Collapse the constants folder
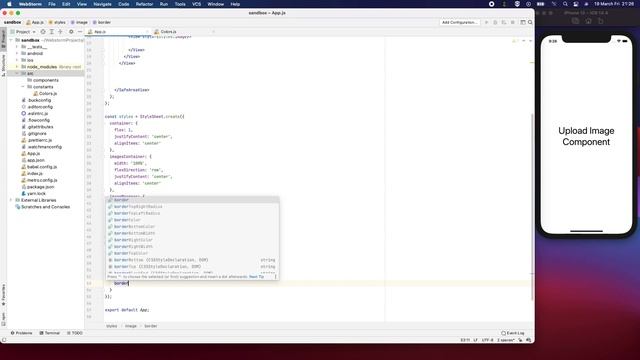640x360 pixels. [x=23, y=87]
